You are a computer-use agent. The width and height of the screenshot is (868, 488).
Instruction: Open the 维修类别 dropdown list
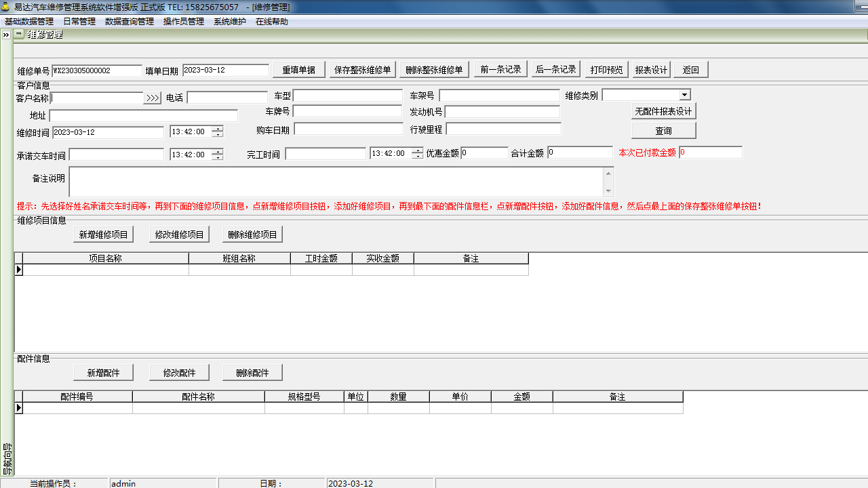[x=684, y=96]
